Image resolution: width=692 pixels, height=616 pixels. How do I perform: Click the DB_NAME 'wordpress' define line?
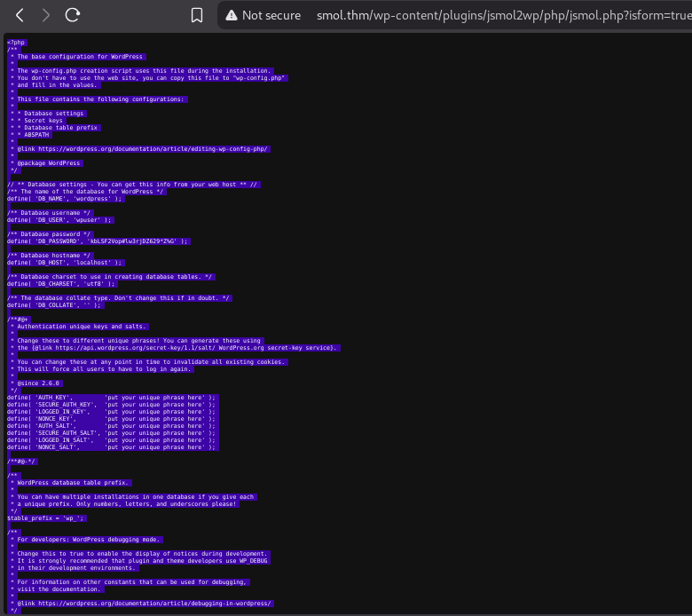click(64, 198)
